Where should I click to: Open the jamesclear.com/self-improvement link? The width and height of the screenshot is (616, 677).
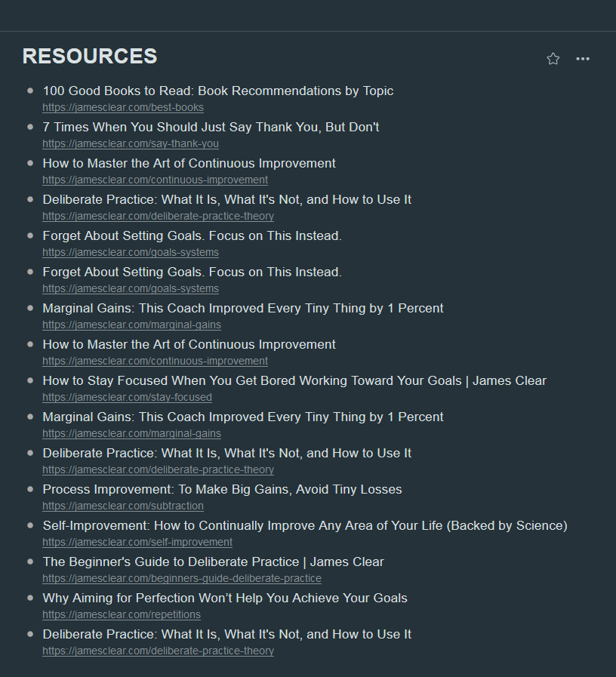[x=137, y=542]
